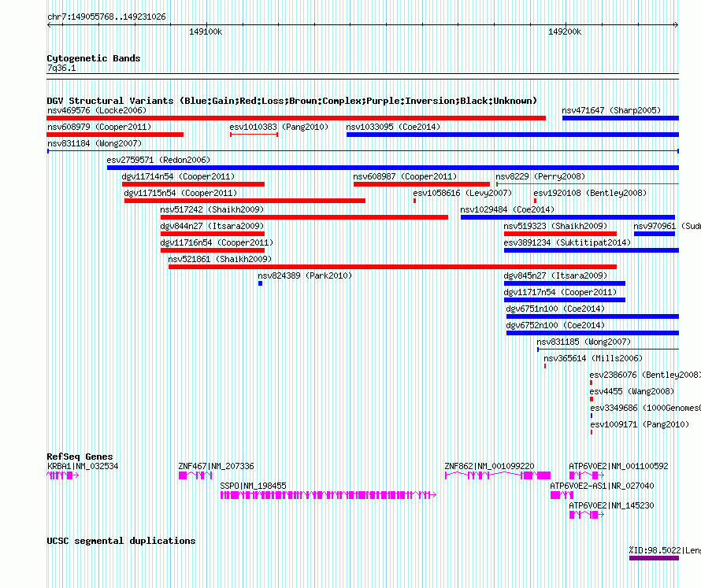Click the dgv6751n100 (Coe2014) label
This screenshot has height=588, width=701.
[x=556, y=309]
